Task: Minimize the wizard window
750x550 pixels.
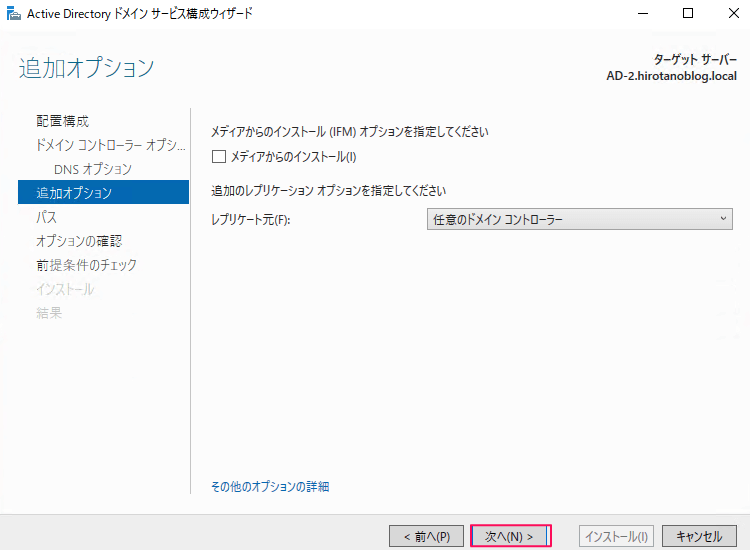Action: pyautogui.click(x=643, y=13)
